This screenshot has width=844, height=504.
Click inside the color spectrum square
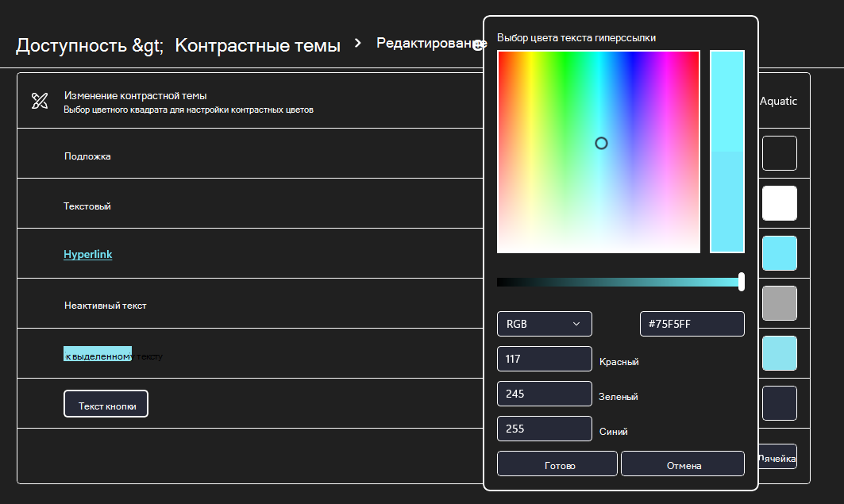coord(598,152)
